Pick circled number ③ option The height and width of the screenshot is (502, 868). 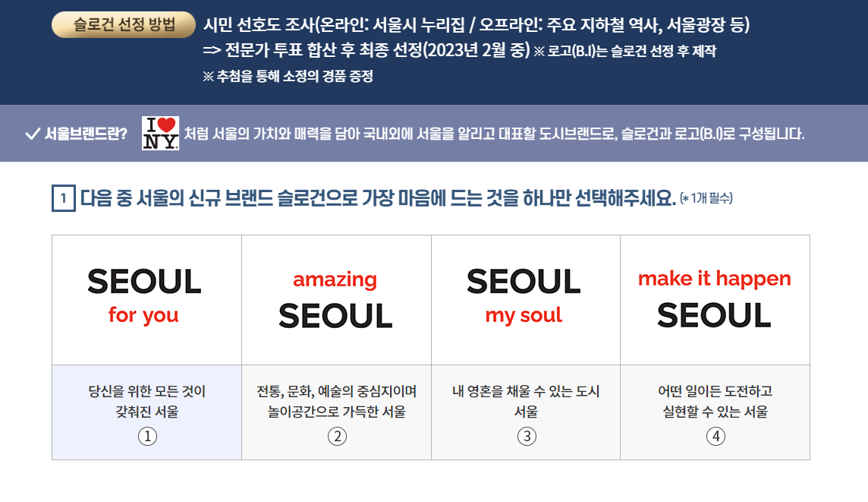coord(526,437)
